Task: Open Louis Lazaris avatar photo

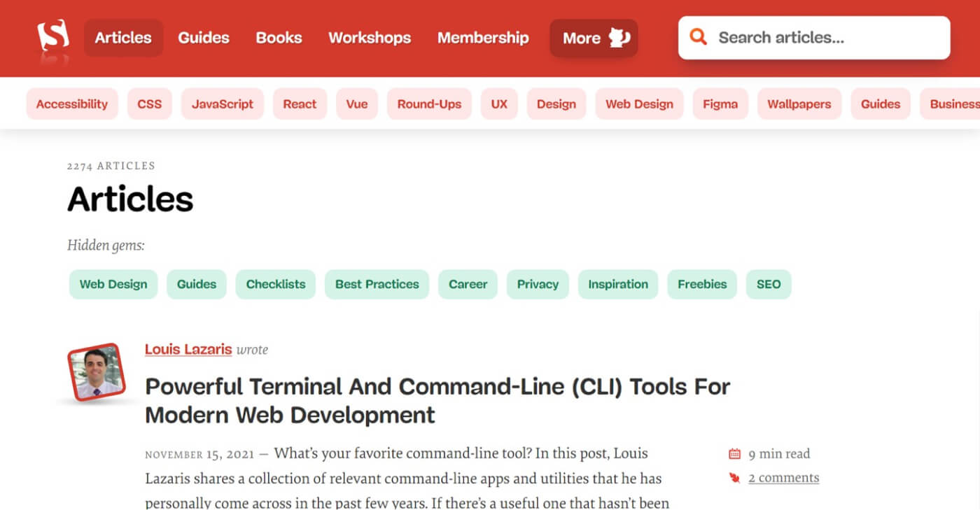Action: click(96, 371)
